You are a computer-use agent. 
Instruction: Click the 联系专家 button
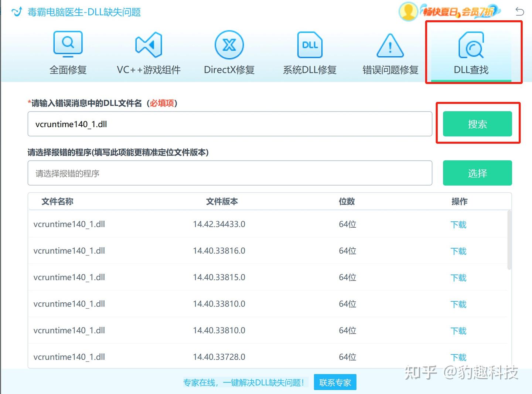335,382
